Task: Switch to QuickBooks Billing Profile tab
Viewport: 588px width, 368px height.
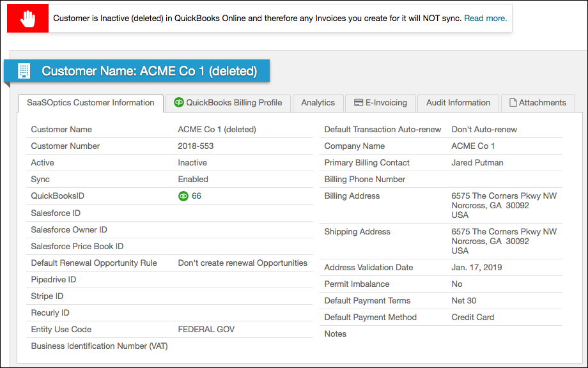Action: [x=228, y=103]
